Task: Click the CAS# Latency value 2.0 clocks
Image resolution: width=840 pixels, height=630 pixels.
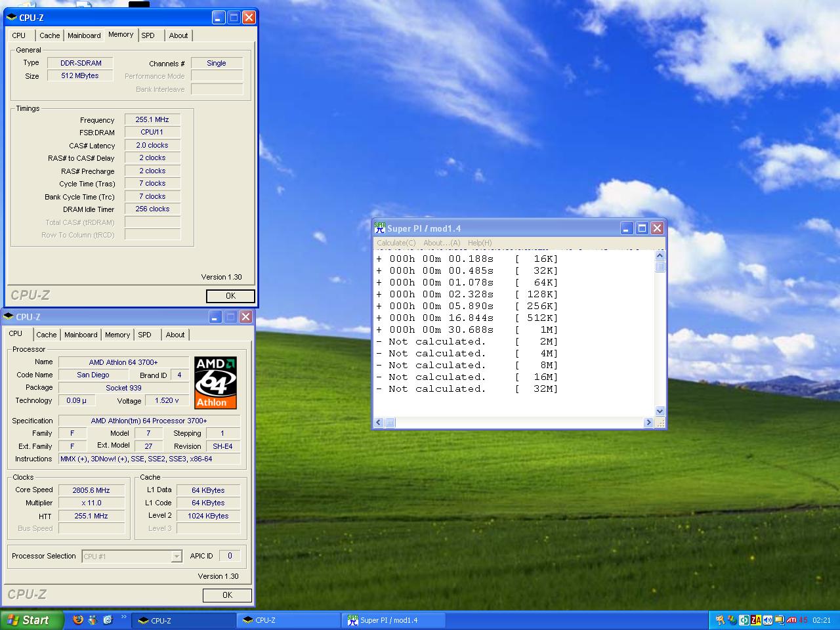Action: pyautogui.click(x=152, y=145)
